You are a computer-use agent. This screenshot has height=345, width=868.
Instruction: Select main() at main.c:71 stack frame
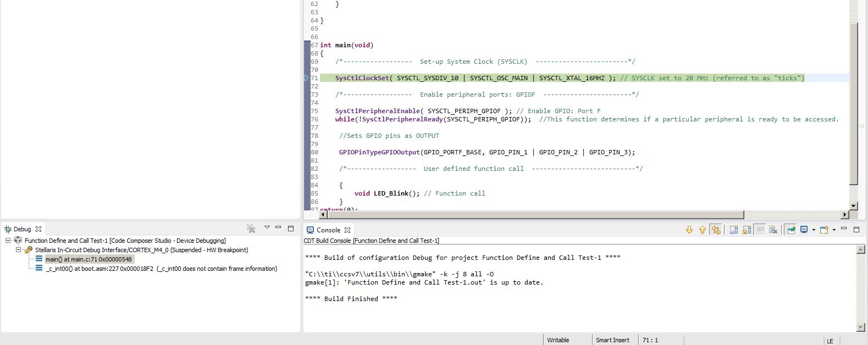click(89, 259)
